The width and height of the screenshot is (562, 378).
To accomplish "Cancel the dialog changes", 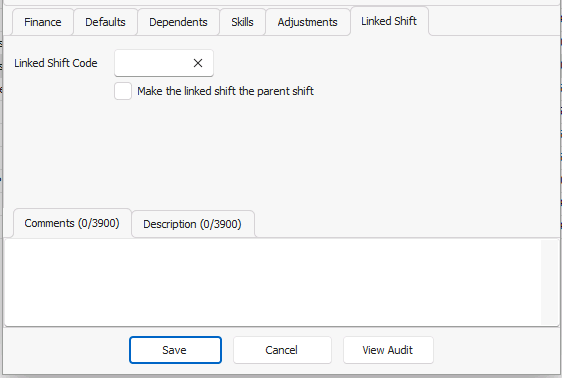I will [282, 350].
